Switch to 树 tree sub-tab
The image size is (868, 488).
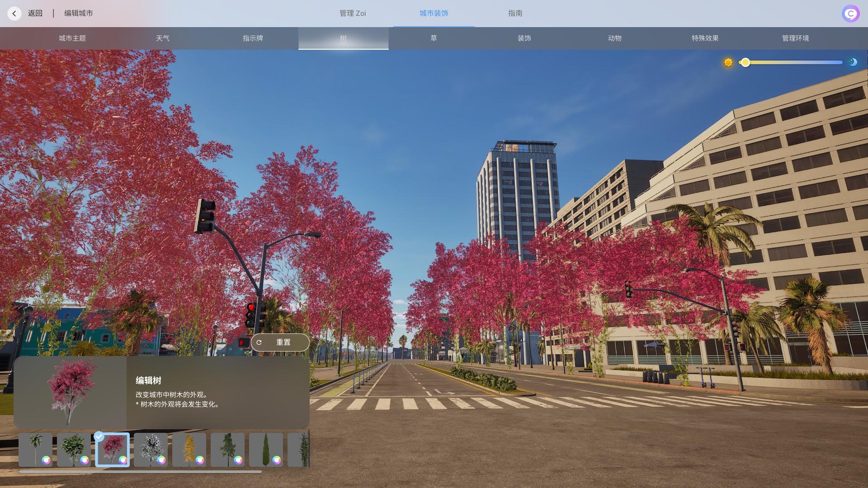(x=344, y=38)
